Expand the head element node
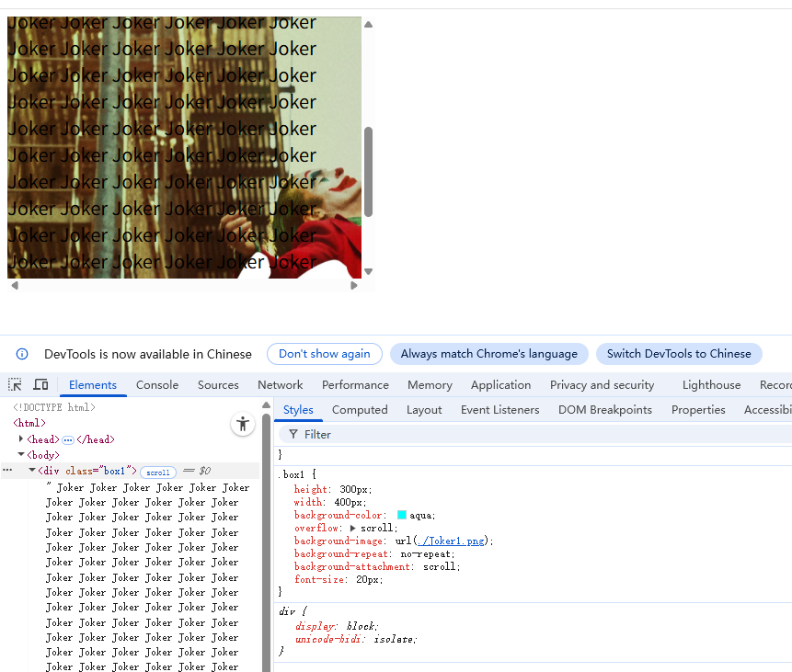Screen dimensions: 792x672 click(x=21, y=439)
